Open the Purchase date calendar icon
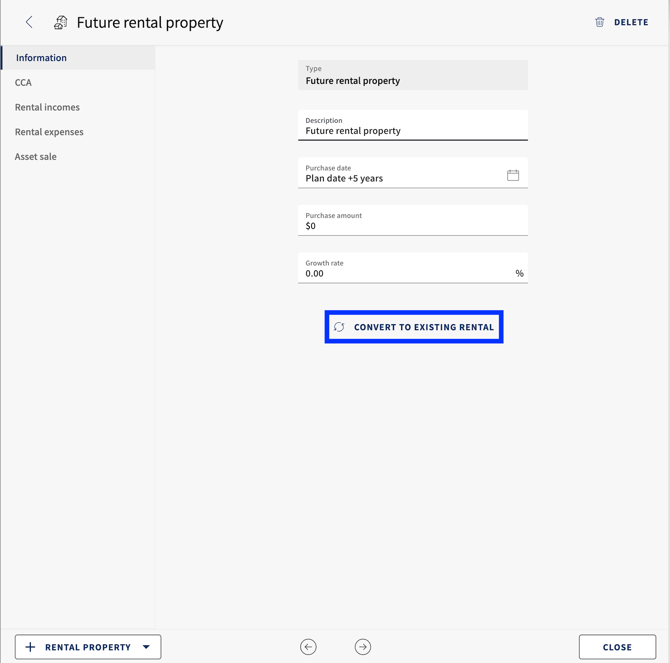The height and width of the screenshot is (663, 670). coord(513,175)
